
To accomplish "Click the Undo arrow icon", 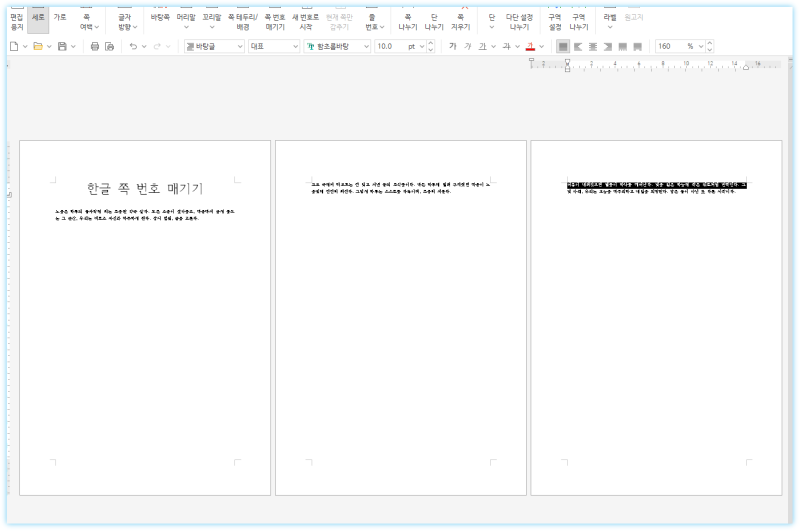I will click(133, 46).
